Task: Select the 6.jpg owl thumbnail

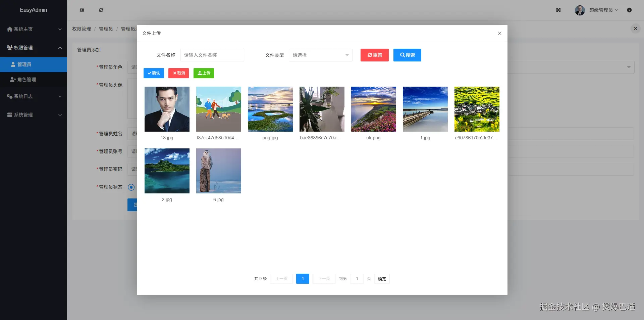Action: [219, 171]
